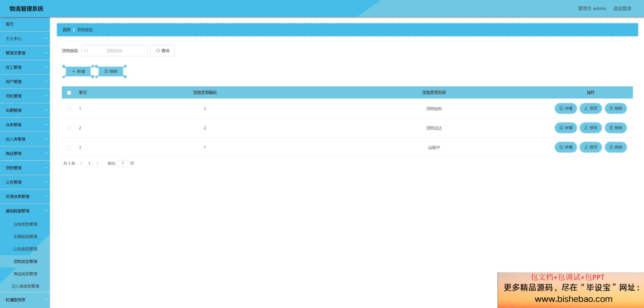Click the 物流管理系统 title

tap(26, 9)
